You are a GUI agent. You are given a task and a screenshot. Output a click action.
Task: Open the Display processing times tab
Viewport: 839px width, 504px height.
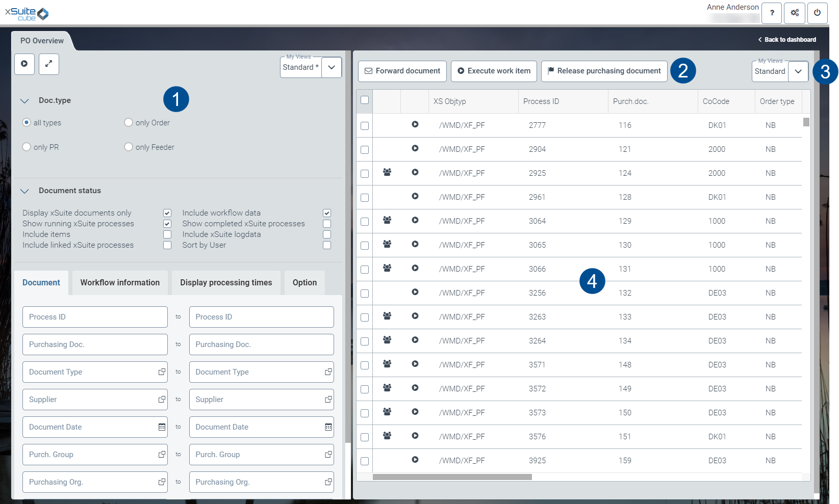click(226, 283)
